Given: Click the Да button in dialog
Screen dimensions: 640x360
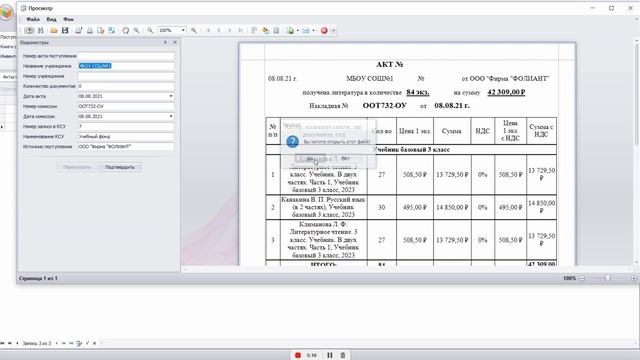Looking at the screenshot, I should coord(310,158).
